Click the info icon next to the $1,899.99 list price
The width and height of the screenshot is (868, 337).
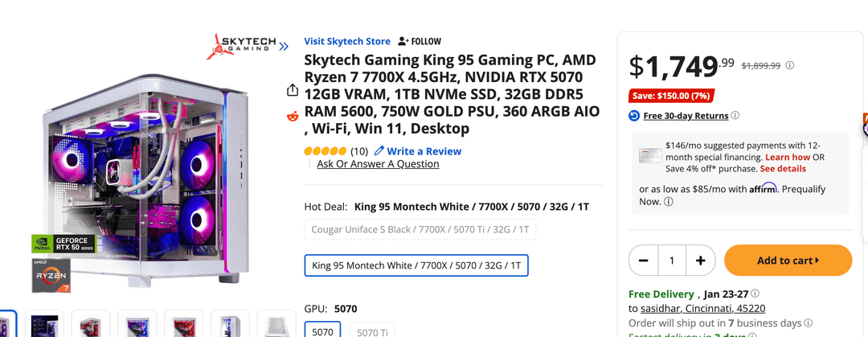click(790, 66)
